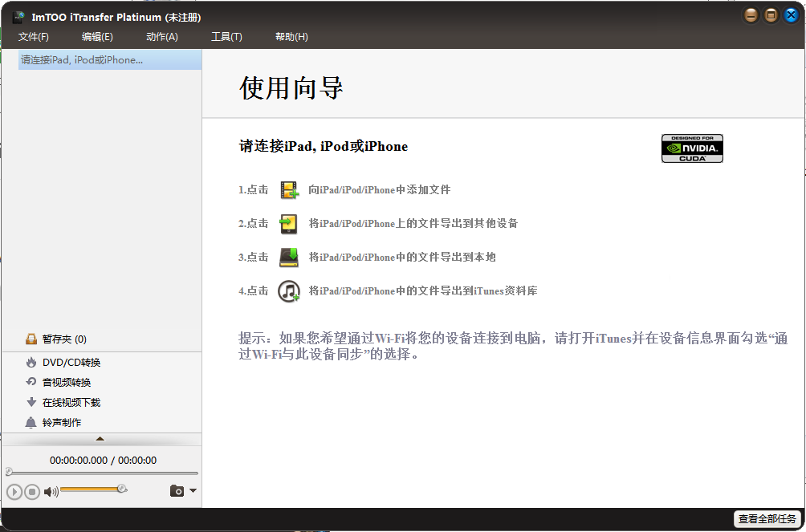Click the playback progress seek bar
The width and height of the screenshot is (806, 532).
(101, 473)
